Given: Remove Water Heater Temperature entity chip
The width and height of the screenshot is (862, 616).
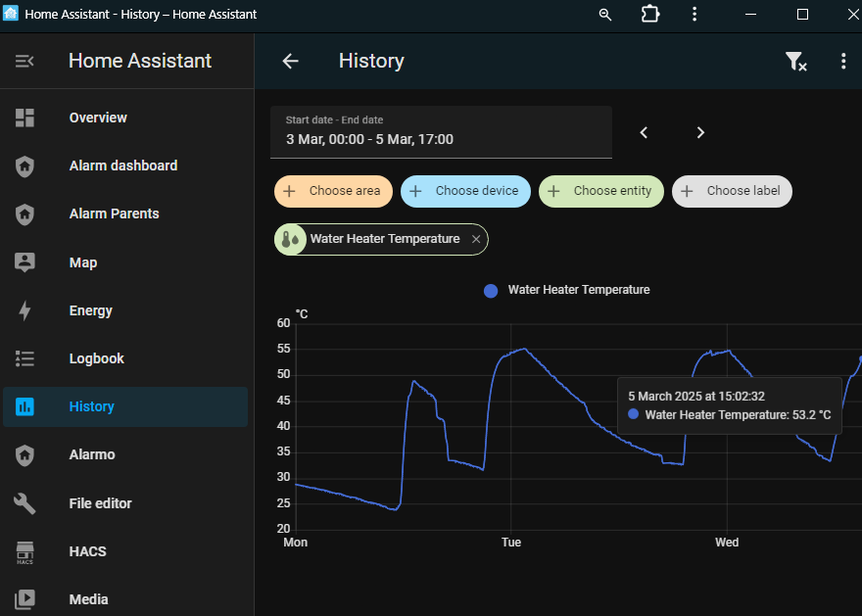Looking at the screenshot, I should pyautogui.click(x=476, y=239).
